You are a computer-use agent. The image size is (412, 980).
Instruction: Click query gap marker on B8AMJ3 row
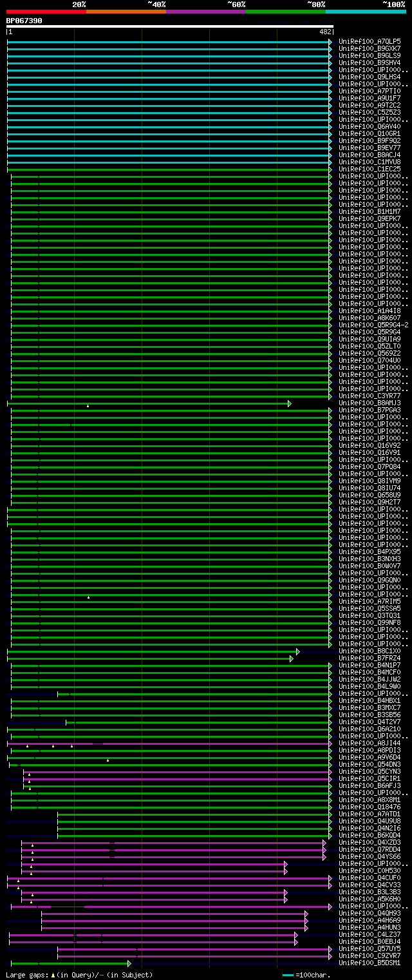[88, 406]
